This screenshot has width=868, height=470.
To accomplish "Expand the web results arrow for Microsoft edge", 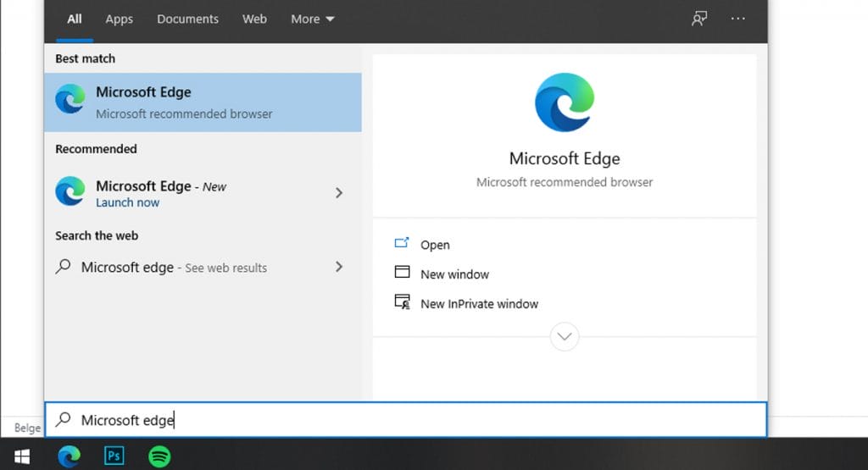I will click(339, 267).
